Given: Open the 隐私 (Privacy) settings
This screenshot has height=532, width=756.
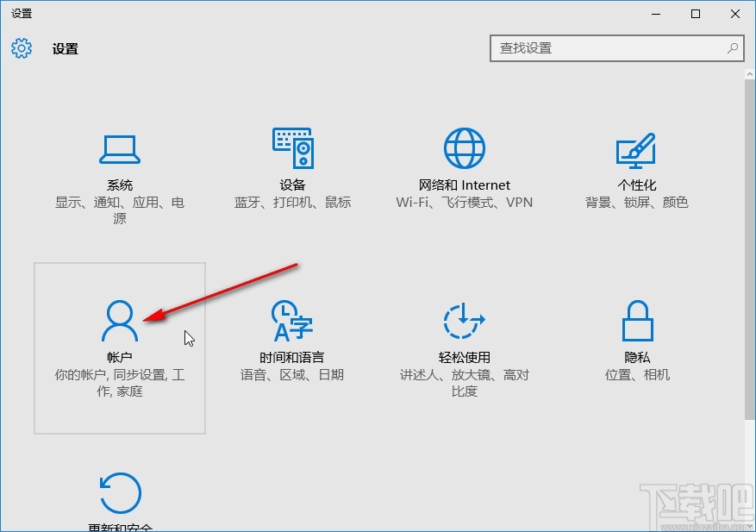Looking at the screenshot, I should point(635,345).
